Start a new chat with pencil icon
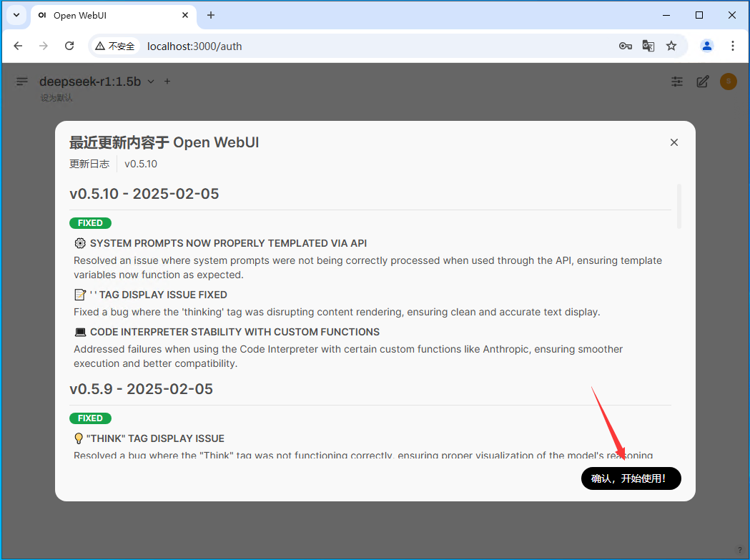Image resolution: width=750 pixels, height=560 pixels. [703, 82]
